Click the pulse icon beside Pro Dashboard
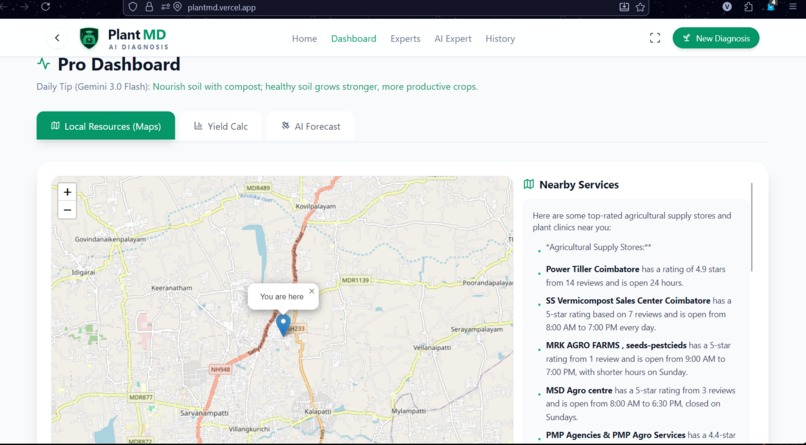806x445 pixels. [x=44, y=64]
